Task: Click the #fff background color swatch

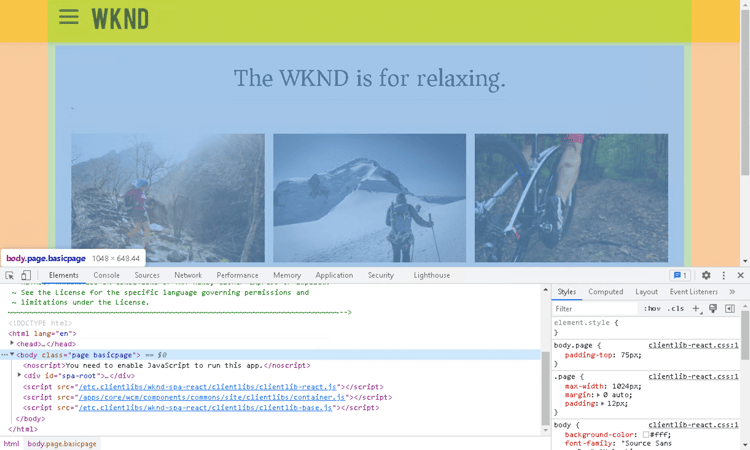Action: [646, 435]
